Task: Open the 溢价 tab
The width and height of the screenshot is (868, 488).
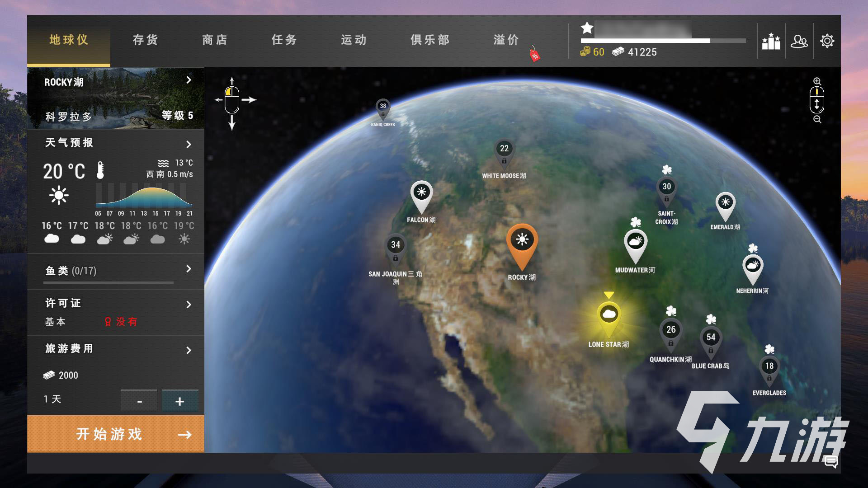Action: point(506,40)
